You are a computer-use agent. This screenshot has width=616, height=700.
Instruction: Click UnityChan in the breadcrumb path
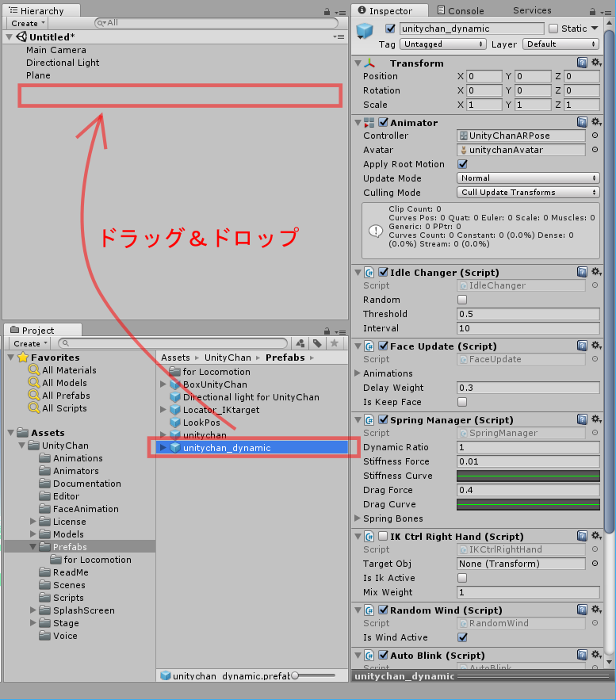point(228,358)
